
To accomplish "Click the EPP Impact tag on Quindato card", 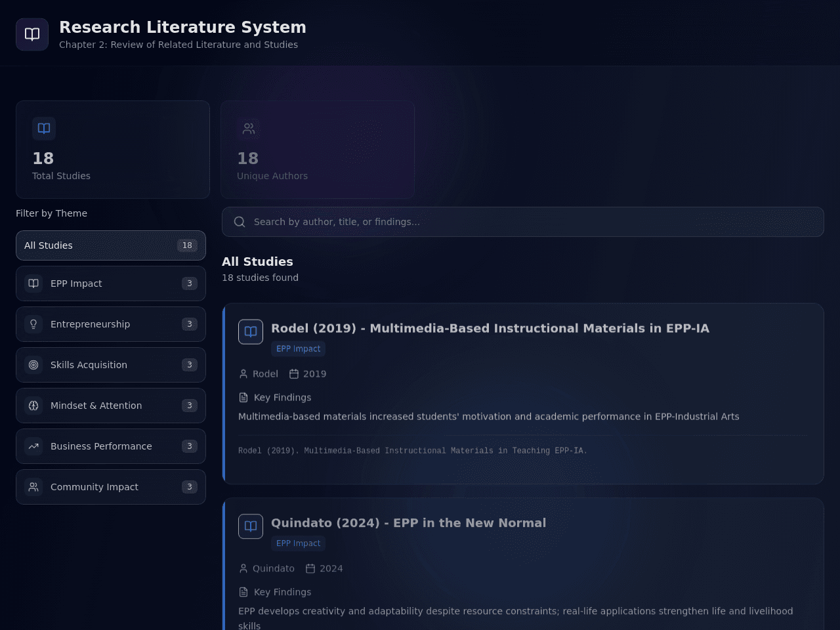I will 299,543.
